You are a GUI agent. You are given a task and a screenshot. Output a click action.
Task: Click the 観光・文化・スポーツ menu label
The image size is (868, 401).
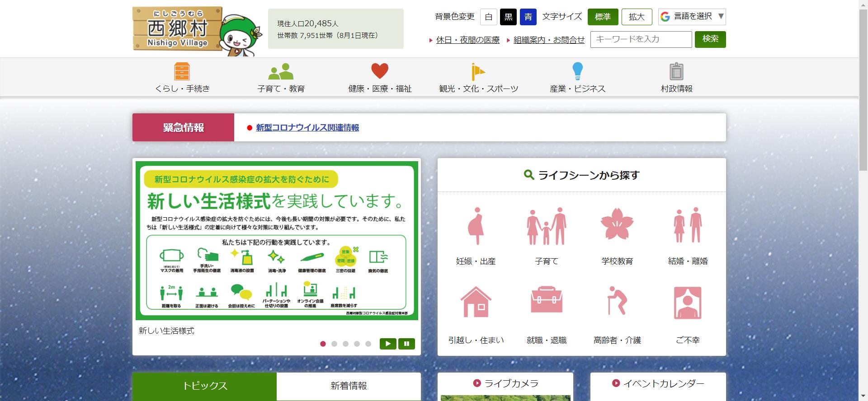pyautogui.click(x=478, y=89)
